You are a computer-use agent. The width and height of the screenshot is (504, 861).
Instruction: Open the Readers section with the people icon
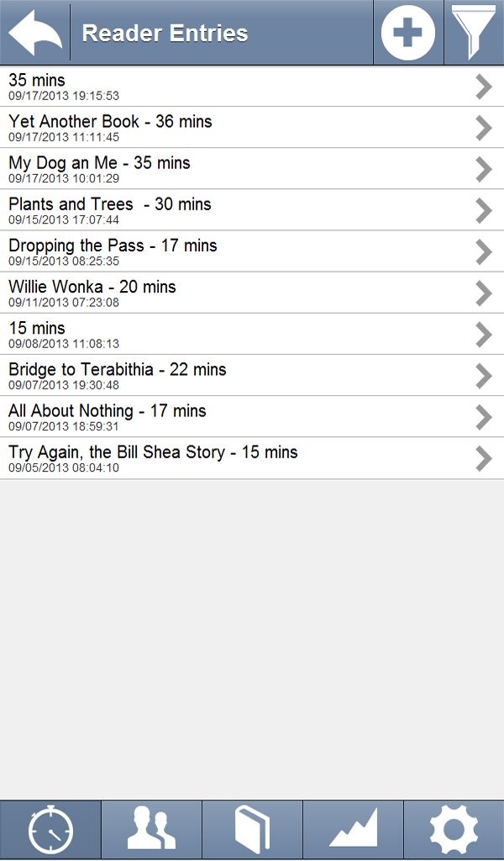tap(151, 829)
